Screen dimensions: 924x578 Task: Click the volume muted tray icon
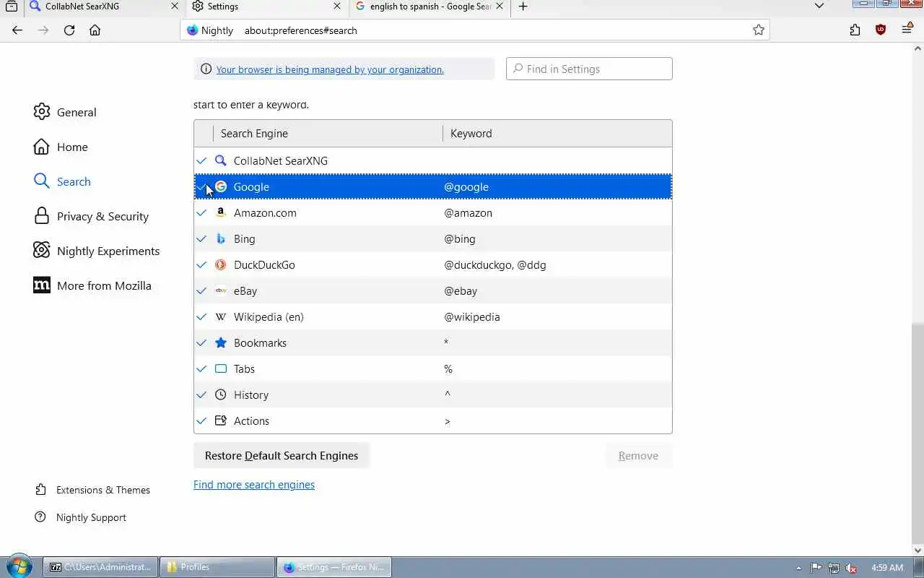click(x=852, y=568)
